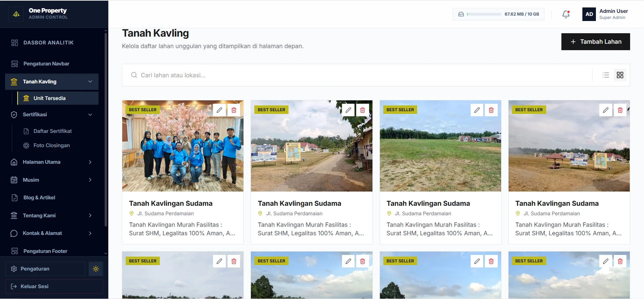Open the photo of team in blue jackets
644x299 pixels.
click(x=183, y=146)
